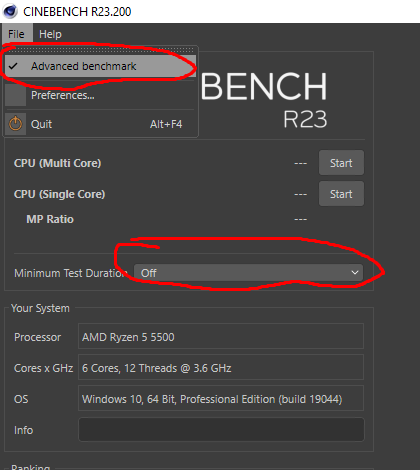Click the dotted tear-off strip of File menu

coord(100,50)
